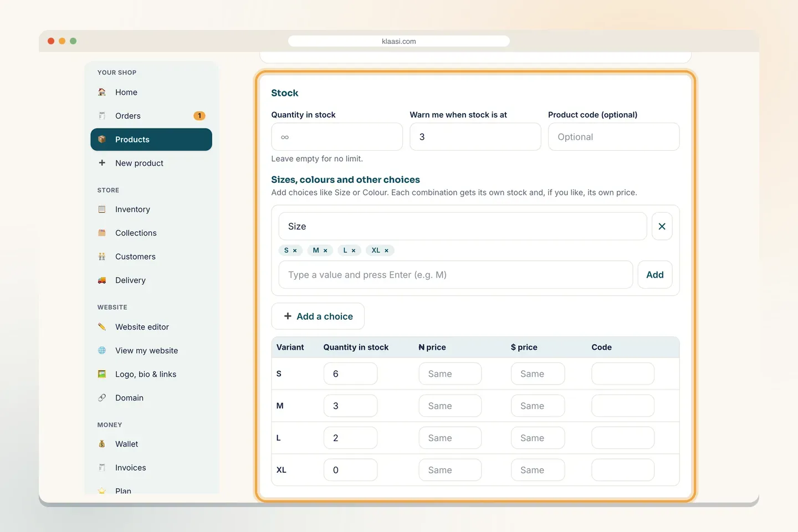798x532 pixels.
Task: Click the Orders receipt icon
Action: click(x=102, y=116)
